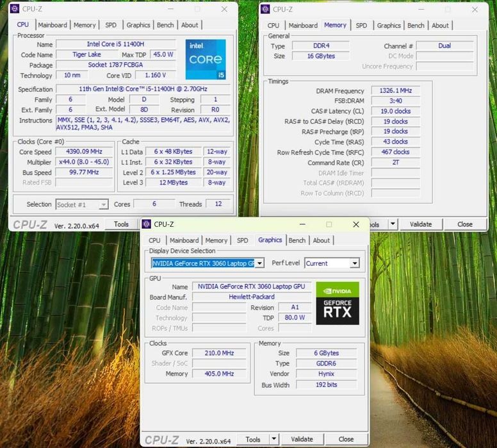Open SPD tab in Graphics window
The height and width of the screenshot is (448, 497).
pyautogui.click(x=243, y=240)
